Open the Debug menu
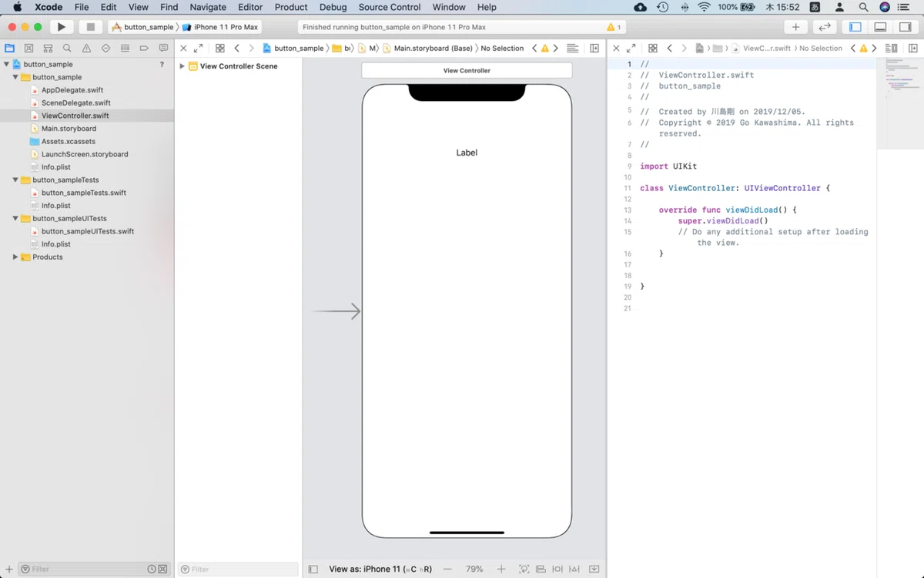The image size is (924, 578). (x=333, y=7)
